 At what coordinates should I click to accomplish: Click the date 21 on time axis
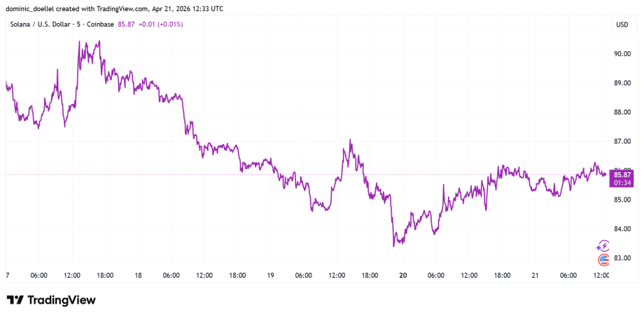[x=535, y=276]
